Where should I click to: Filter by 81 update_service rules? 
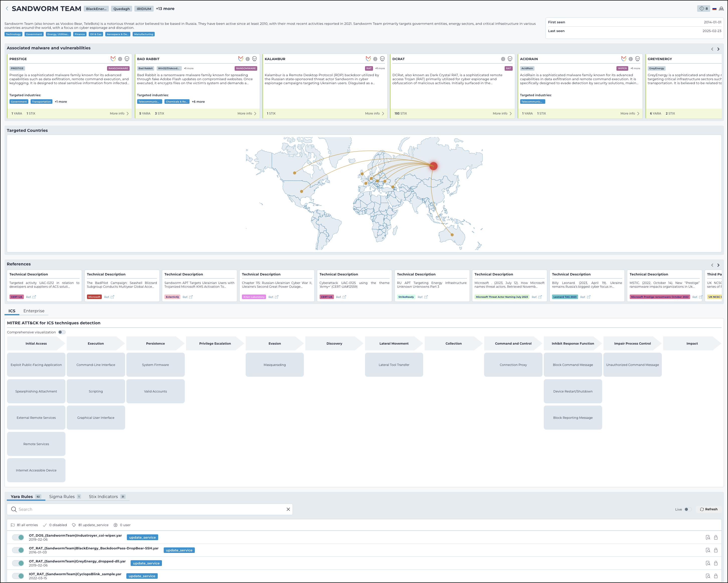coord(90,525)
